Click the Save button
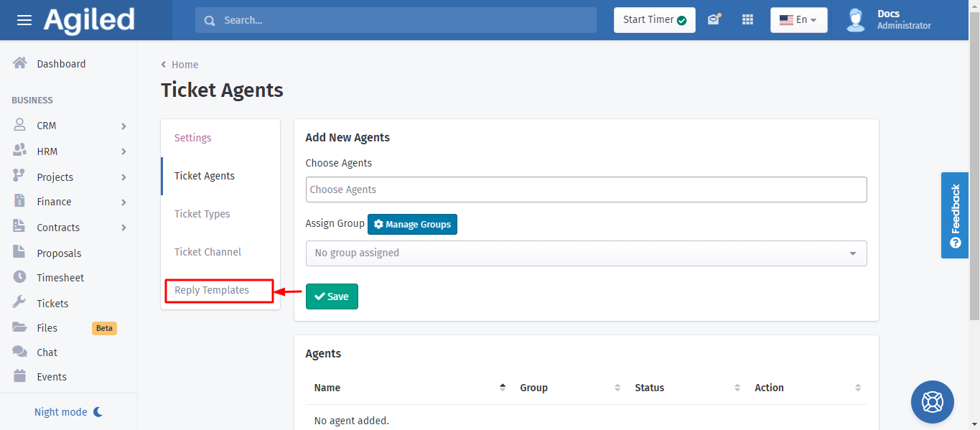 coord(332,296)
